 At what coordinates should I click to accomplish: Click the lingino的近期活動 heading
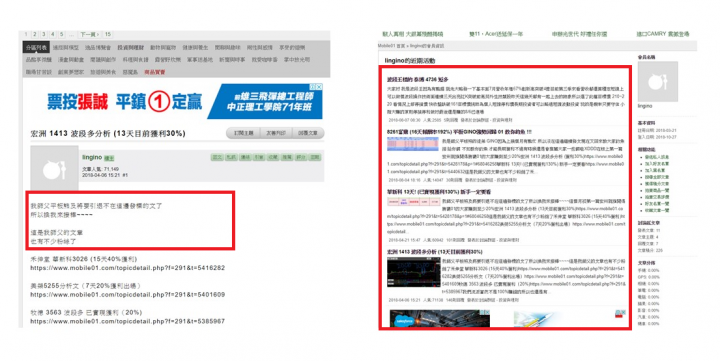point(410,61)
